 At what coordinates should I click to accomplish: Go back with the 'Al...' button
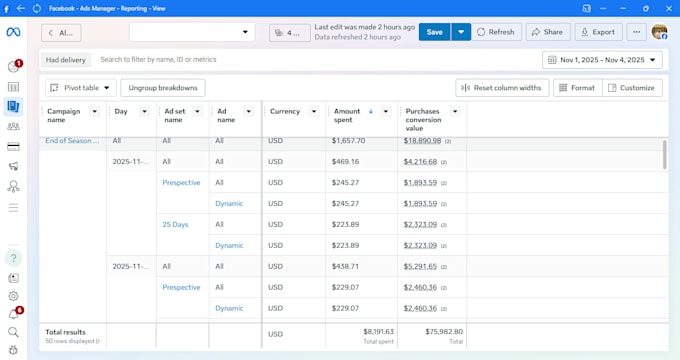pos(61,33)
